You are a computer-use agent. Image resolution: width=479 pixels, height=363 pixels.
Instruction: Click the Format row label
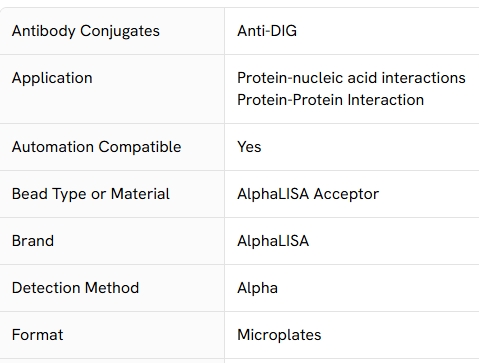37,335
